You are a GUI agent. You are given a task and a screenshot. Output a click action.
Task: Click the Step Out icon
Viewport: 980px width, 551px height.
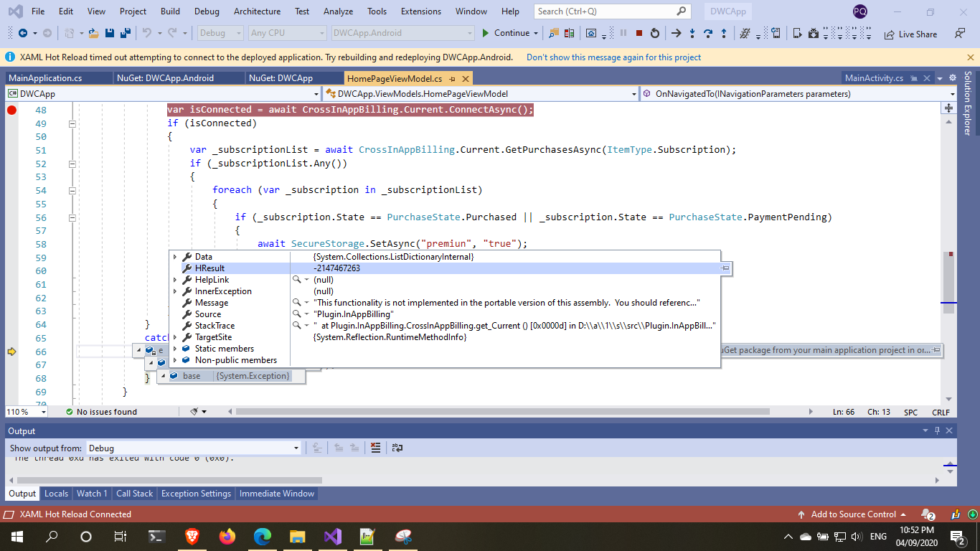(724, 33)
